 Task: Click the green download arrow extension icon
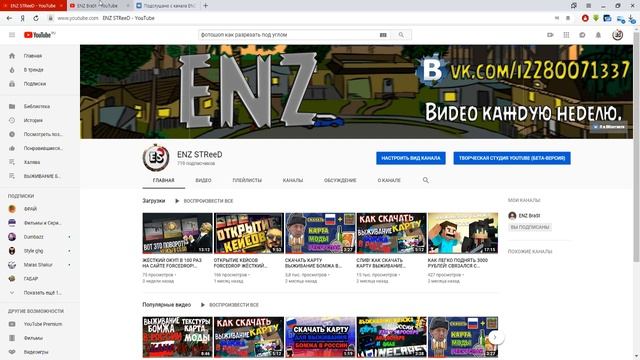click(x=596, y=18)
